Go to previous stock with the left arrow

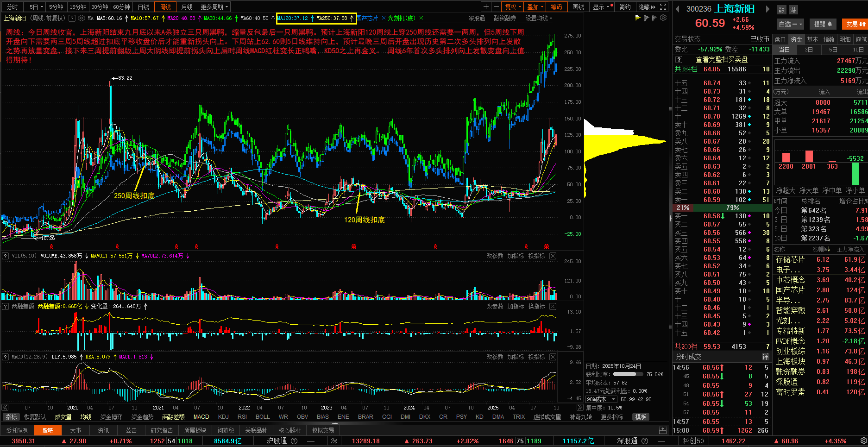coord(677,9)
